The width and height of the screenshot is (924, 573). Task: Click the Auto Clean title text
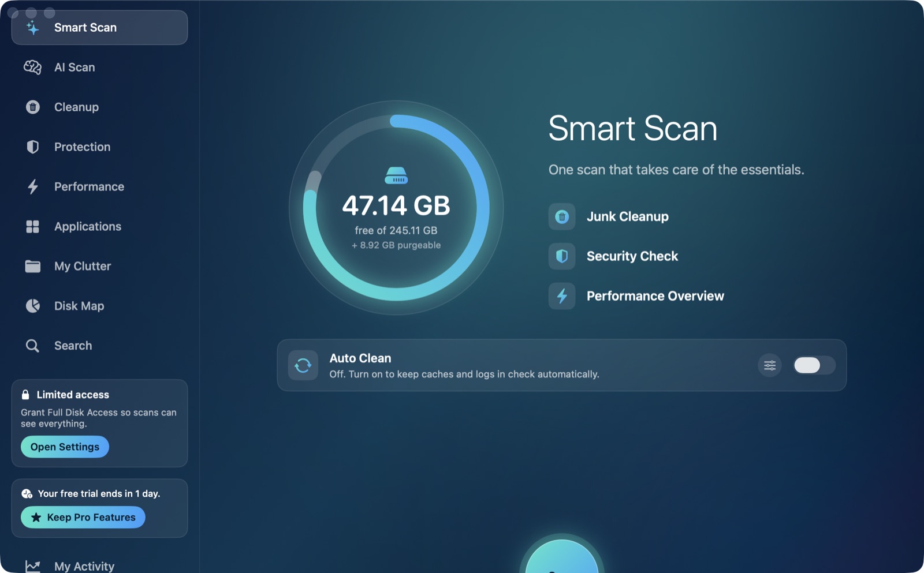coord(360,358)
